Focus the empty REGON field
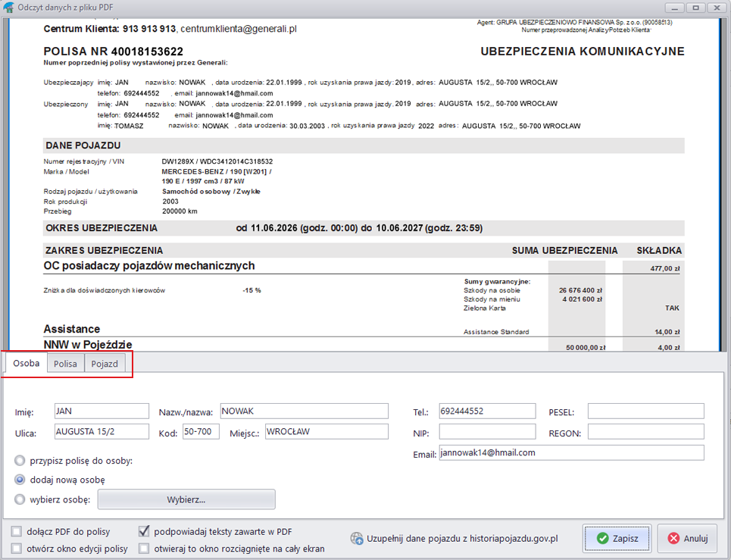Image resolution: width=731 pixels, height=560 pixels. (x=645, y=432)
